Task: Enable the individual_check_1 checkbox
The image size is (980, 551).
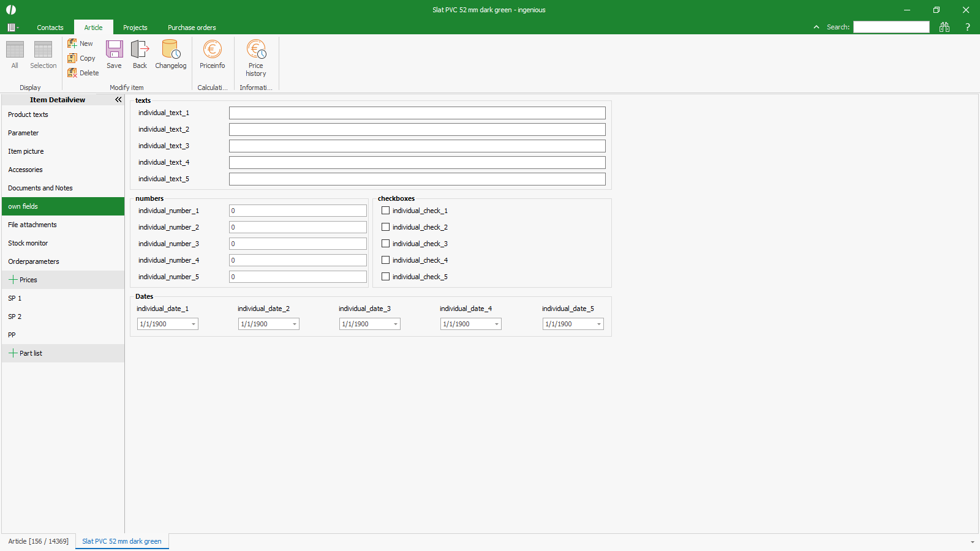Action: click(x=386, y=211)
